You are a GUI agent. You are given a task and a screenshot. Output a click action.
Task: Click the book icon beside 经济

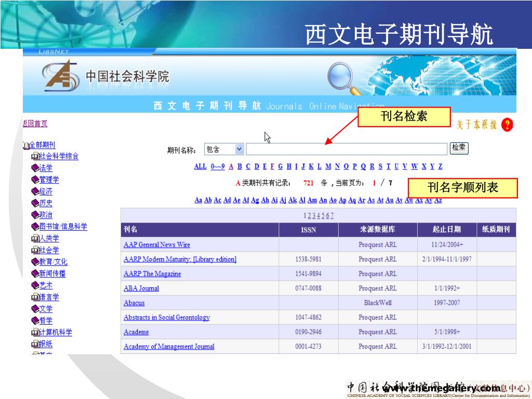35,191
